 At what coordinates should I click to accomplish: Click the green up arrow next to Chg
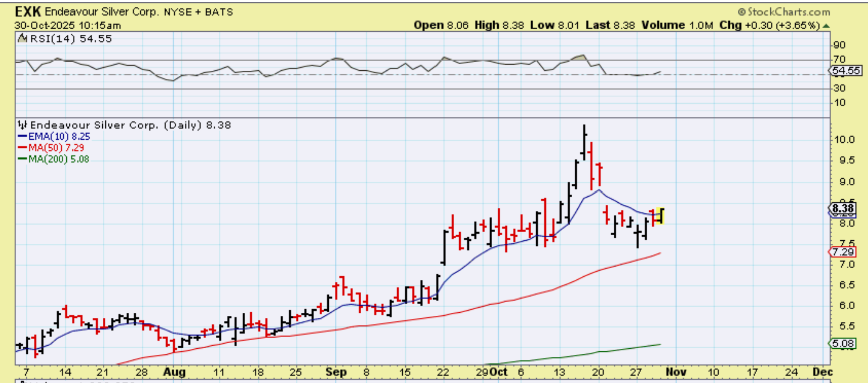[826, 26]
